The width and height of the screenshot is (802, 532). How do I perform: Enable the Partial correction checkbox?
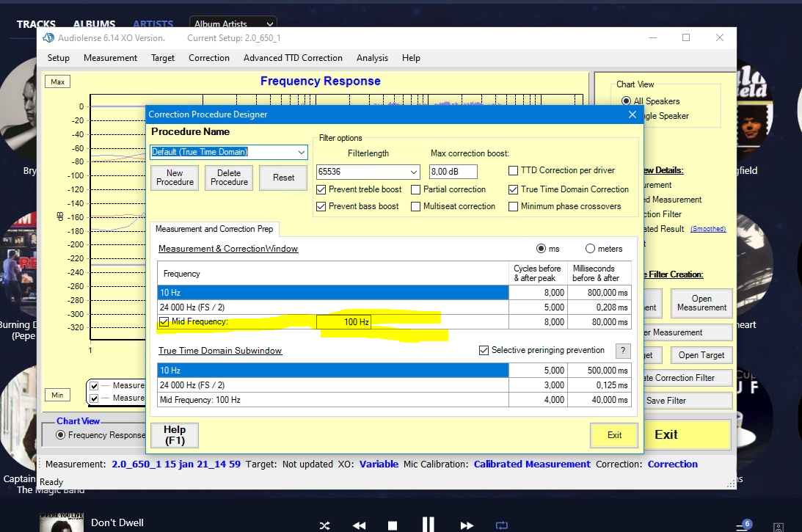(416, 189)
